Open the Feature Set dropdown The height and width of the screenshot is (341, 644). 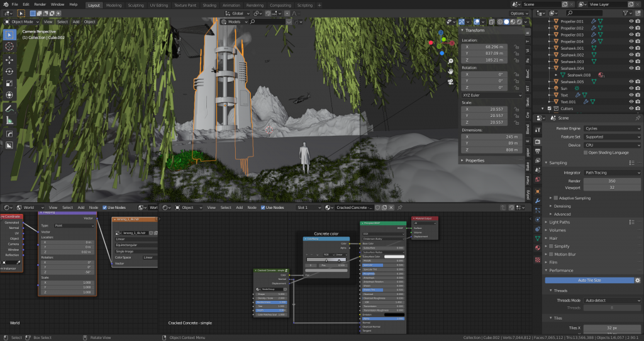[x=612, y=137]
